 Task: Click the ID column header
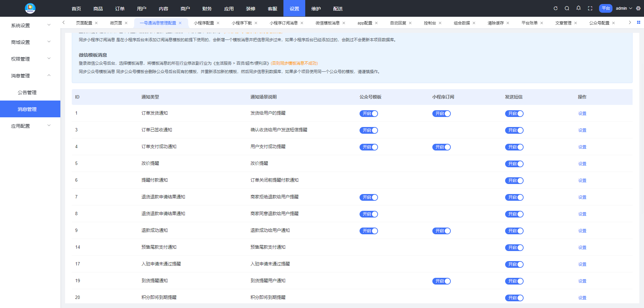click(x=77, y=97)
